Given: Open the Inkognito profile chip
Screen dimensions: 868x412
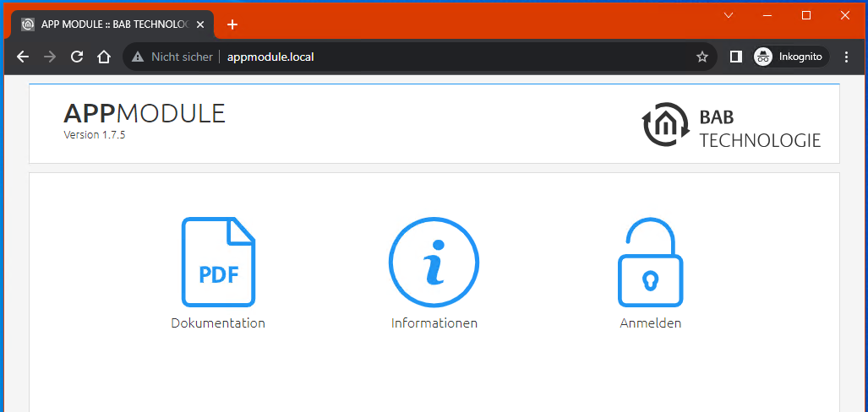Looking at the screenshot, I should coord(790,57).
